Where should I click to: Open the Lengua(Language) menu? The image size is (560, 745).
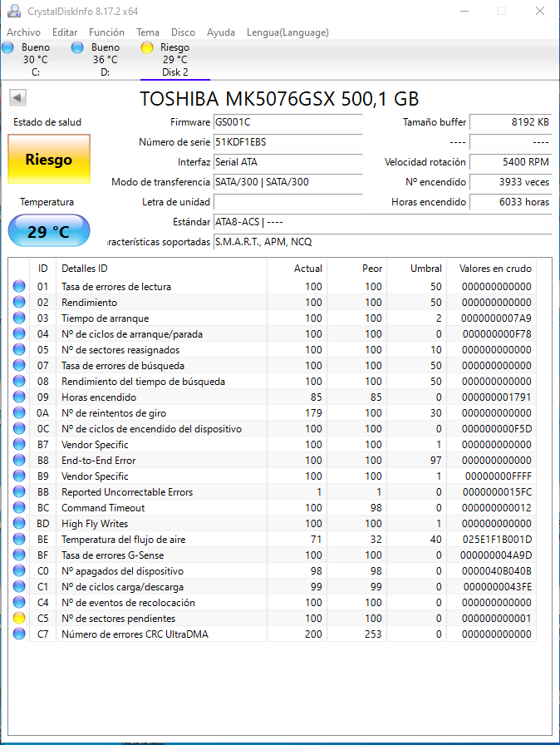(x=287, y=32)
